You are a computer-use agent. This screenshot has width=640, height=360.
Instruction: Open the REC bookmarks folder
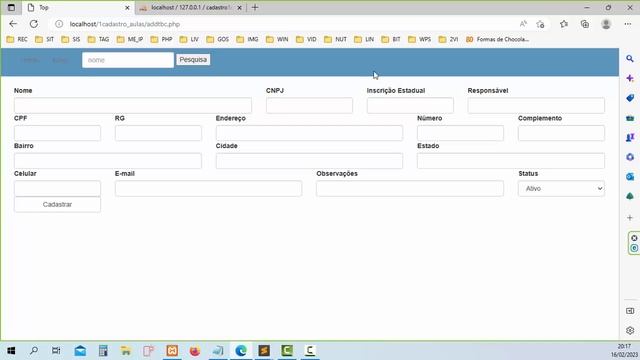pyautogui.click(x=17, y=40)
